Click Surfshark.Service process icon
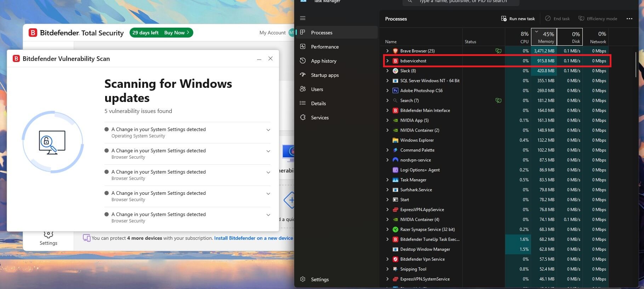Viewport: 644px width, 289px height. 395,190
